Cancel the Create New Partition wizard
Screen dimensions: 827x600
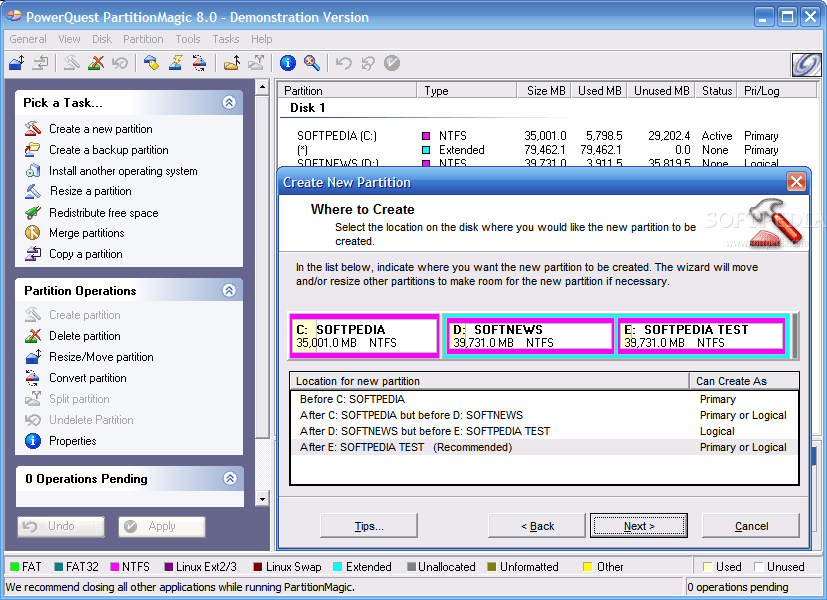[x=751, y=526]
